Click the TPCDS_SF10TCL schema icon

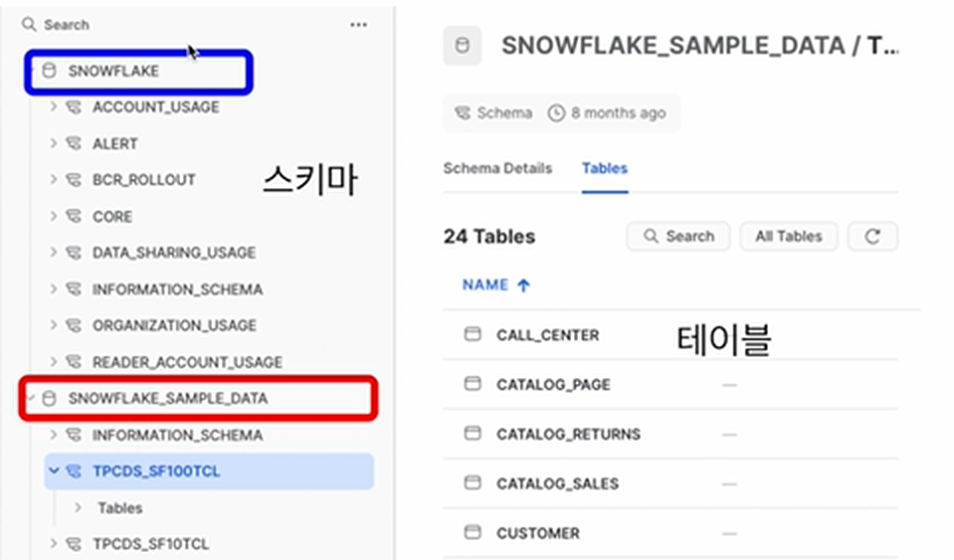[74, 543]
